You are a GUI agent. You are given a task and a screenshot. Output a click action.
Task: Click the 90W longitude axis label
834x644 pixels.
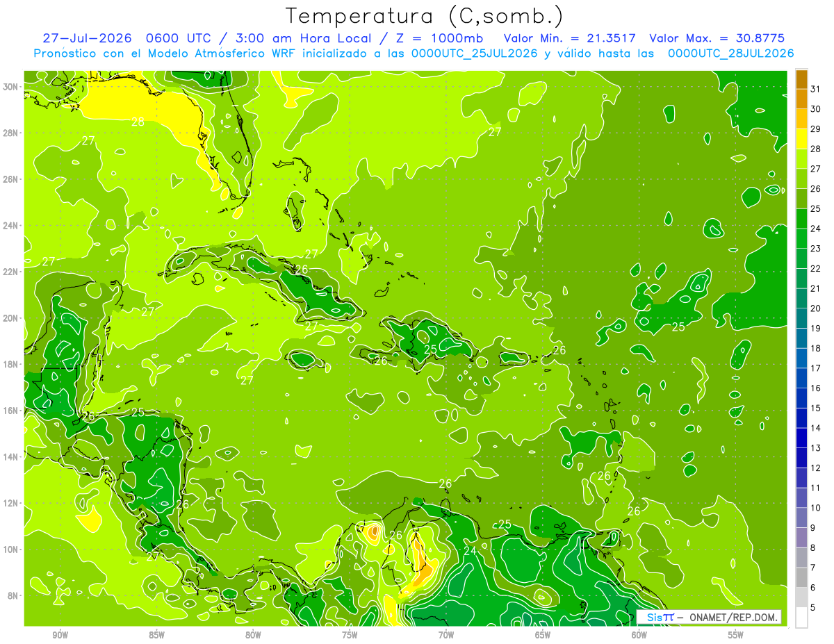click(60, 635)
